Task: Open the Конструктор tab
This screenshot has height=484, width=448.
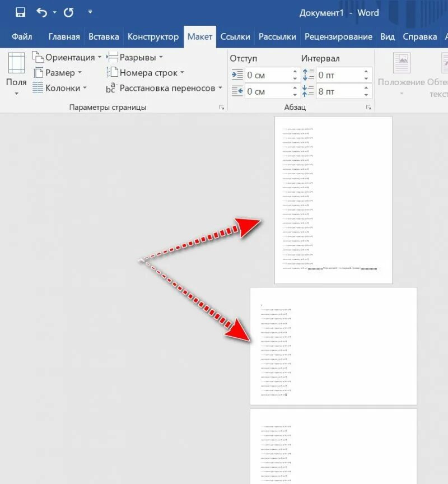Action: pos(153,37)
